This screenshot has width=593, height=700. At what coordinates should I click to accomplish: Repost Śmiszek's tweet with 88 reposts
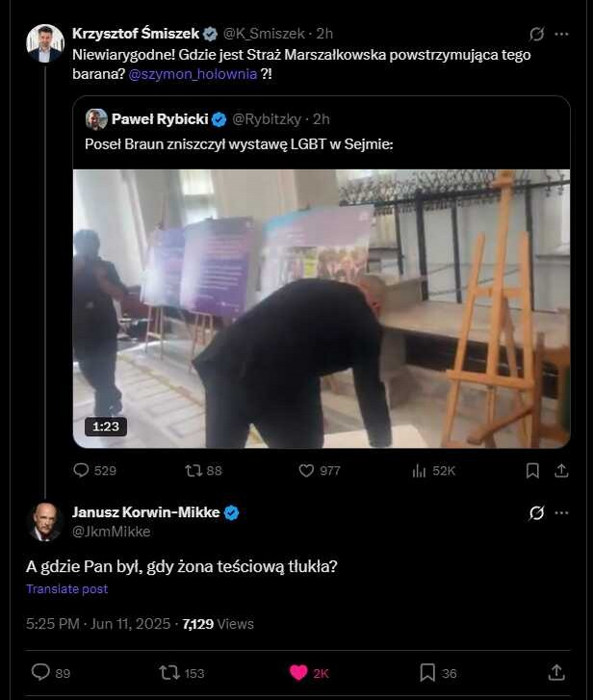tap(193, 470)
